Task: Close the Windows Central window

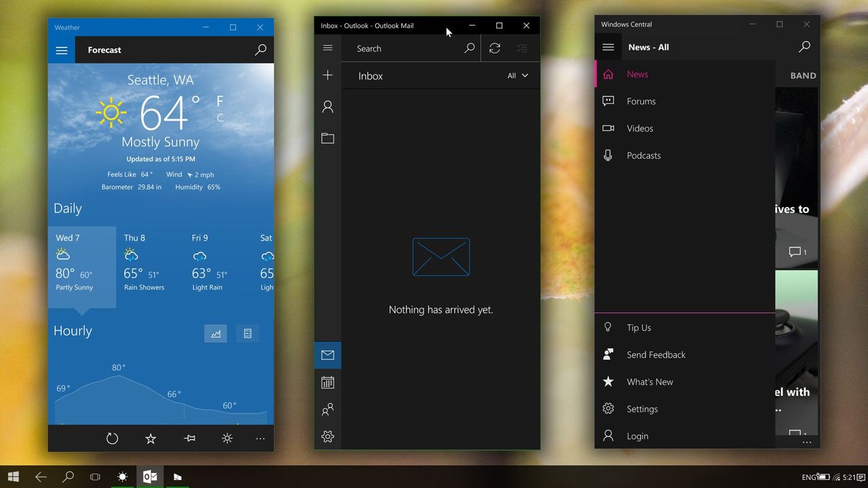Action: (806, 24)
